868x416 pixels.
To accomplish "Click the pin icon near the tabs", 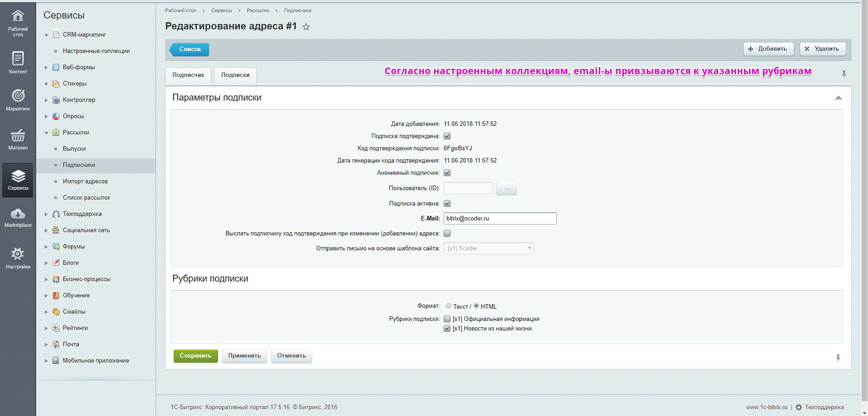I will (844, 74).
